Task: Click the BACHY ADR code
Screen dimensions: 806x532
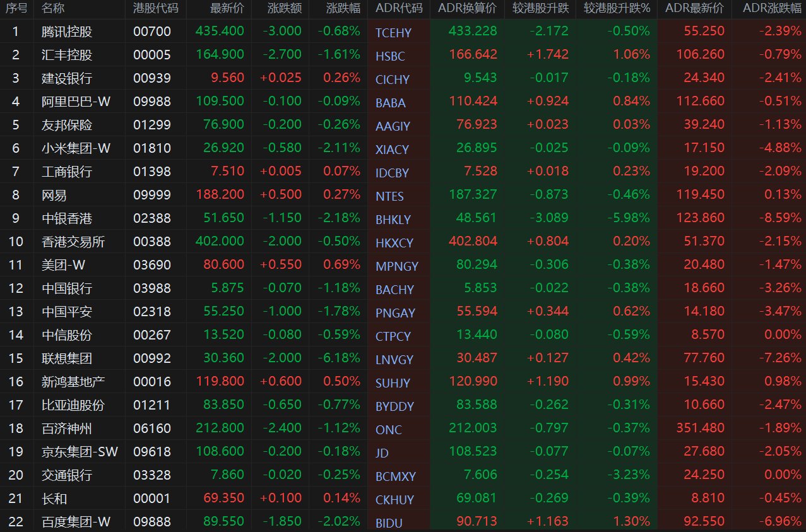Action: click(x=394, y=290)
